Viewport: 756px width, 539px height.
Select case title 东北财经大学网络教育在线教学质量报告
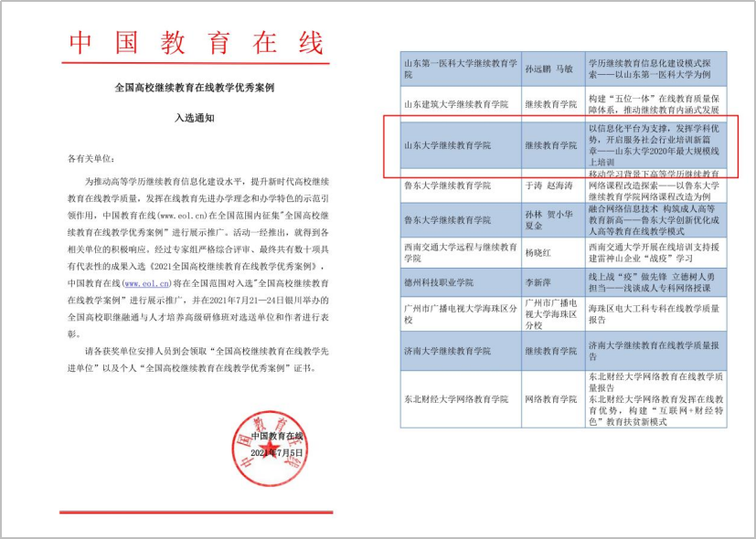(x=655, y=399)
